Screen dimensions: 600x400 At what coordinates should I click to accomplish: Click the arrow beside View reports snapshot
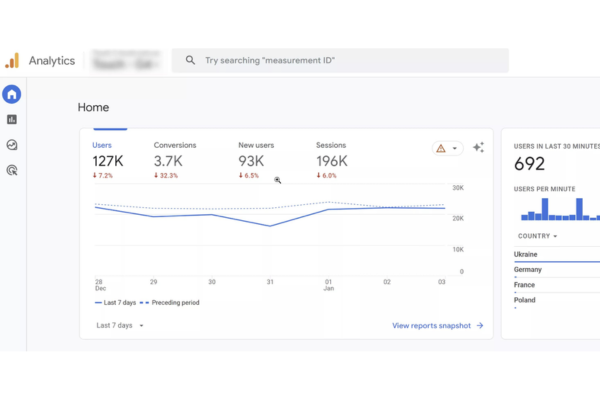pos(480,325)
